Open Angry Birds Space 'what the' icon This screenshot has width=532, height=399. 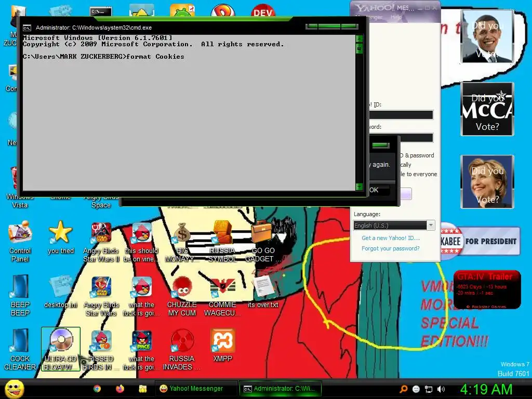point(141,350)
